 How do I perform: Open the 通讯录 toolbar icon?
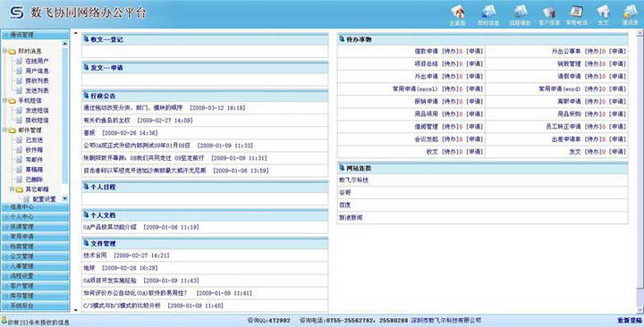[x=630, y=12]
